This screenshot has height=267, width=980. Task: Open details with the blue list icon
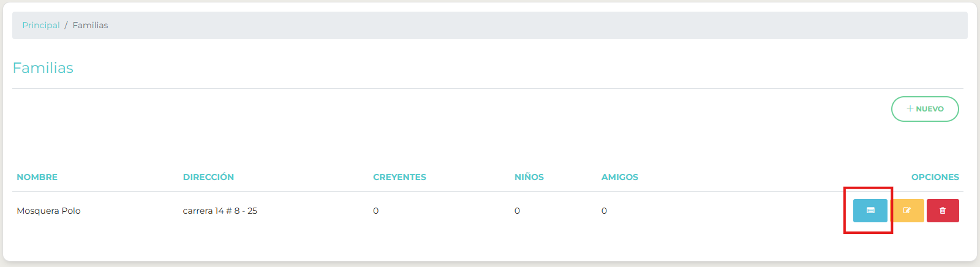870,211
